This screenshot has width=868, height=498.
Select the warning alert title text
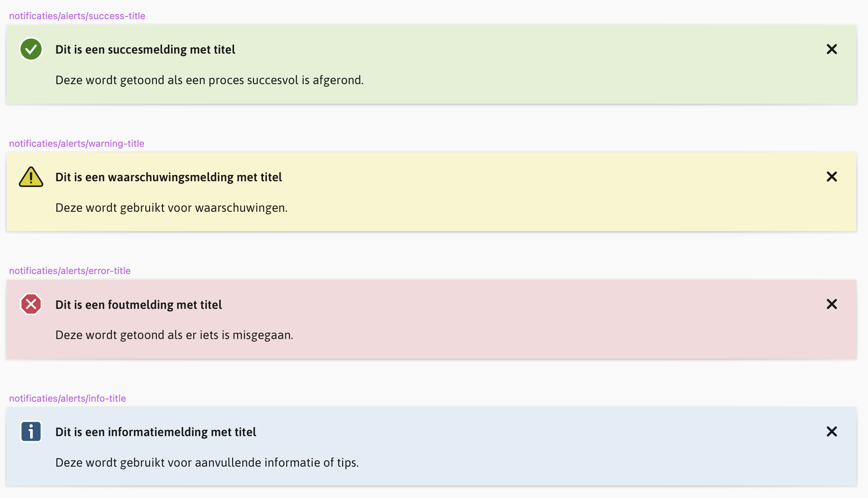(169, 177)
